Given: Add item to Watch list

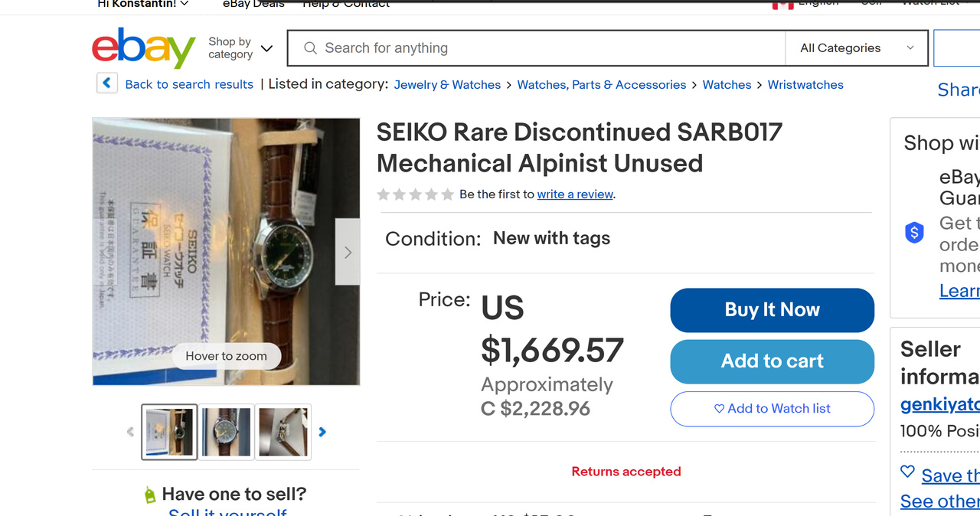Looking at the screenshot, I should click(x=772, y=409).
